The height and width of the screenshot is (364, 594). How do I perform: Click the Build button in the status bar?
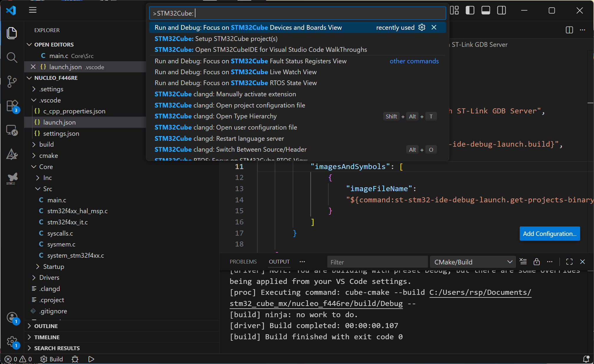click(x=52, y=359)
